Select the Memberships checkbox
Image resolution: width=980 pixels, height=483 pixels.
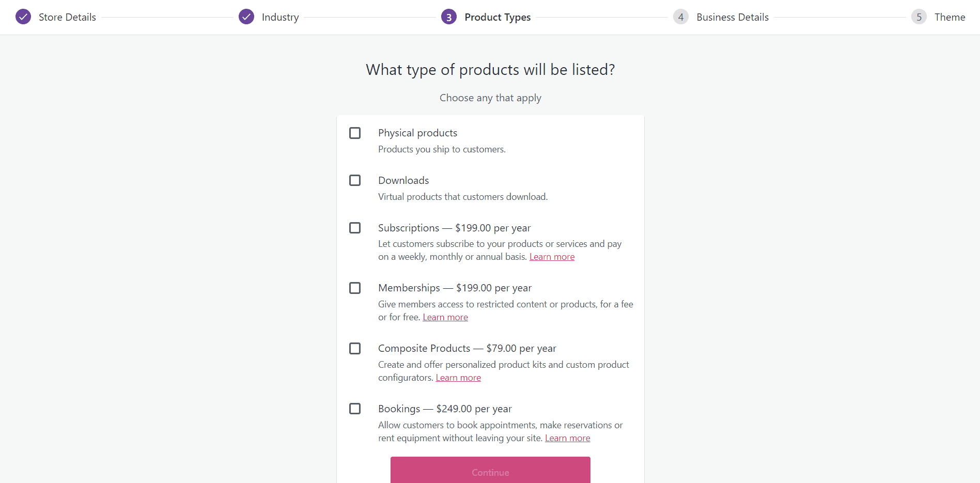pyautogui.click(x=355, y=288)
